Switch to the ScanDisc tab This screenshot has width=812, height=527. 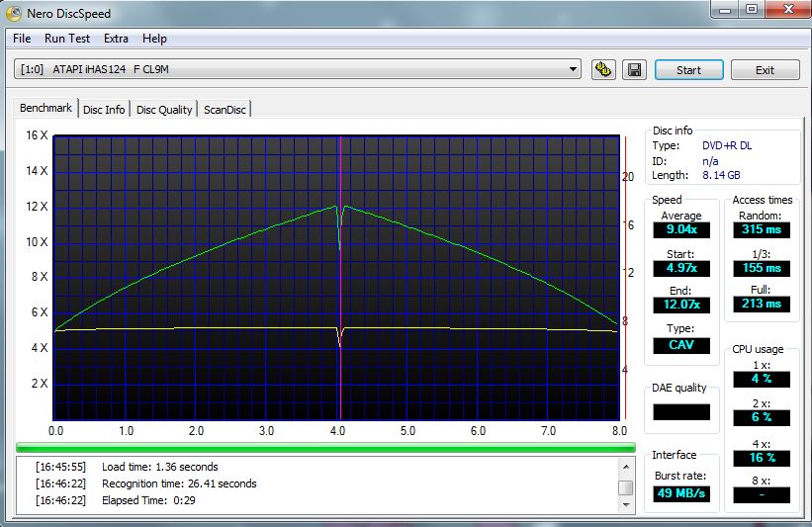pos(225,110)
